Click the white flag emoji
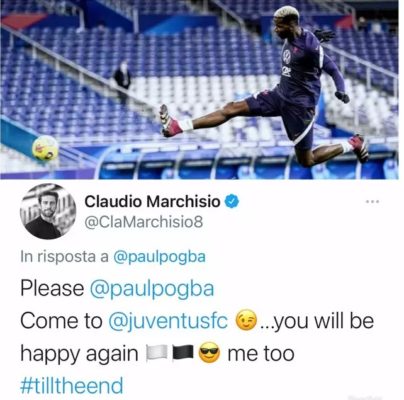This screenshot has height=400, width=404. tap(156, 353)
